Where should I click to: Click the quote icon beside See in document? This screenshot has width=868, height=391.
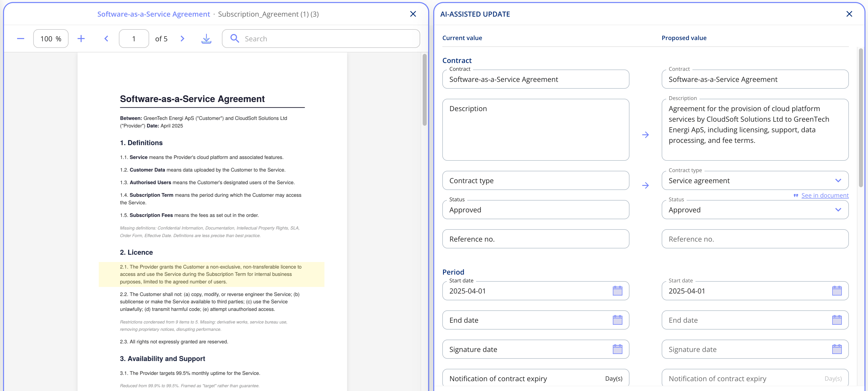[x=796, y=195]
